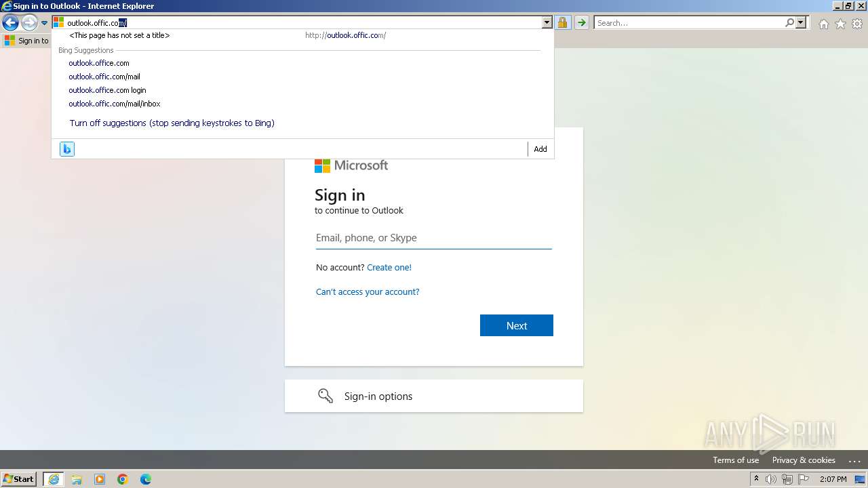Click the 2:07 PM system clock

point(833,479)
